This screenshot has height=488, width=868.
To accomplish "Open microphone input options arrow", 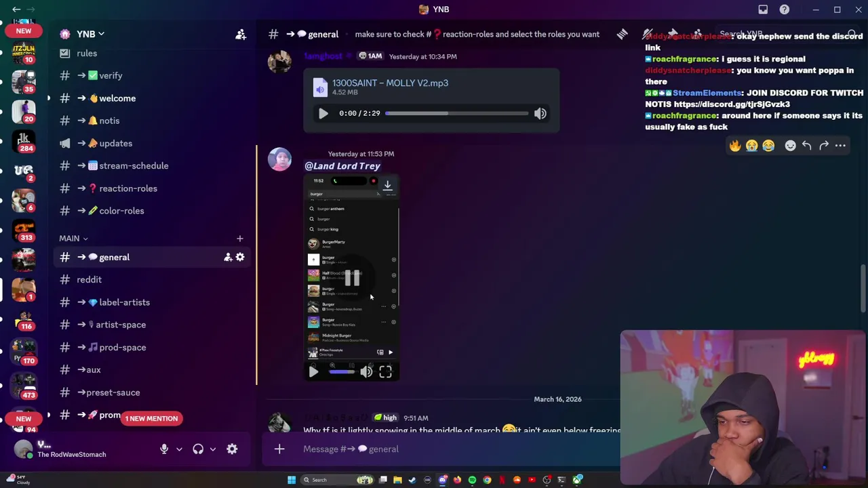I will (179, 449).
